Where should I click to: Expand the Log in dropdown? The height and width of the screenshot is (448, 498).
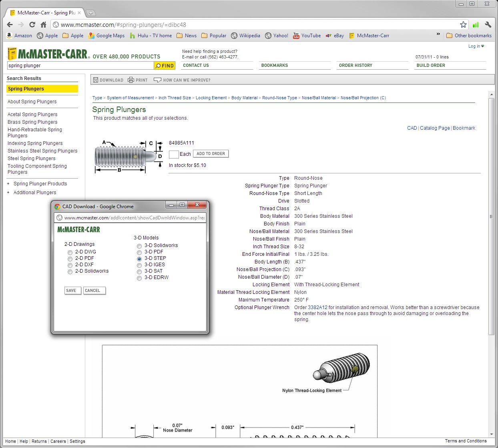[x=476, y=46]
